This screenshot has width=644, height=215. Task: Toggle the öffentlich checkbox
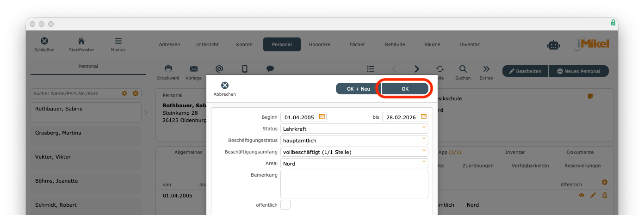point(285,205)
